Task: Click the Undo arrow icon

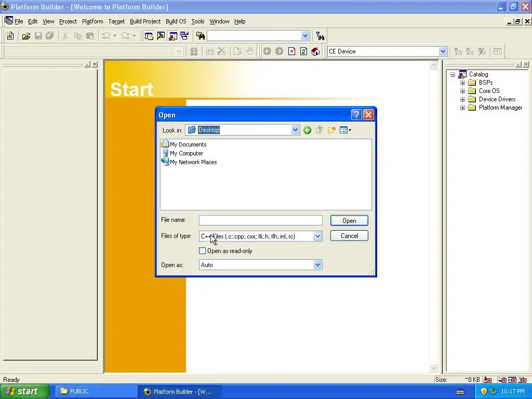Action: (106, 36)
